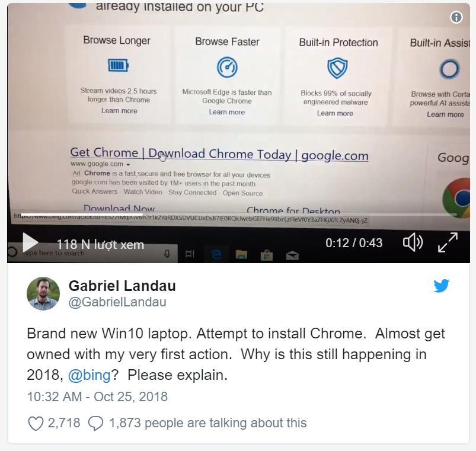Open the @GabrielLandau handle
Screen dimensions: 476x451
117,302
